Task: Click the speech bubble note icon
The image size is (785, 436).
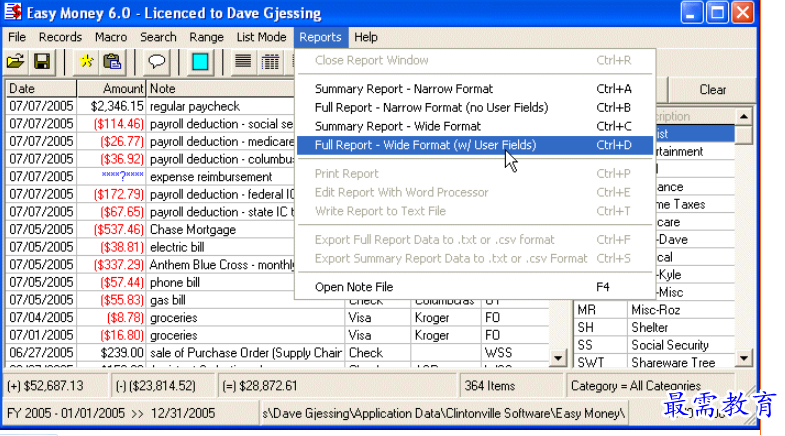Action: 157,62
